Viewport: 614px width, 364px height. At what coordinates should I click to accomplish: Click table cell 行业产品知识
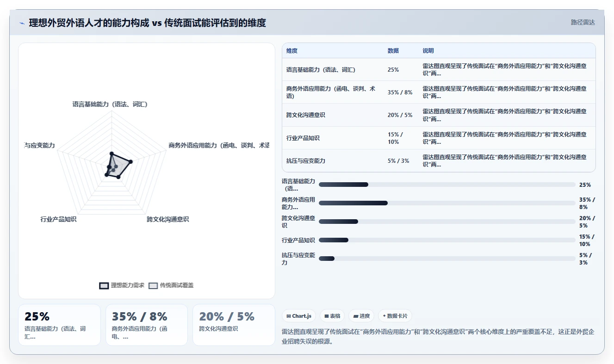(x=303, y=138)
